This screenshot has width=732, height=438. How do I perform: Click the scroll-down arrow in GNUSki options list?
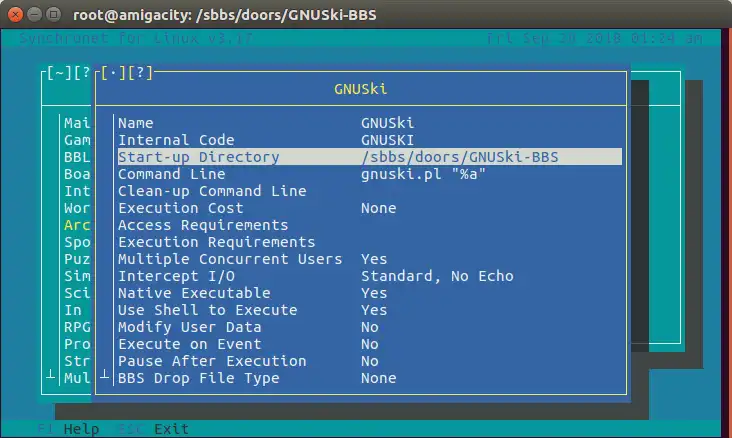(x=105, y=375)
